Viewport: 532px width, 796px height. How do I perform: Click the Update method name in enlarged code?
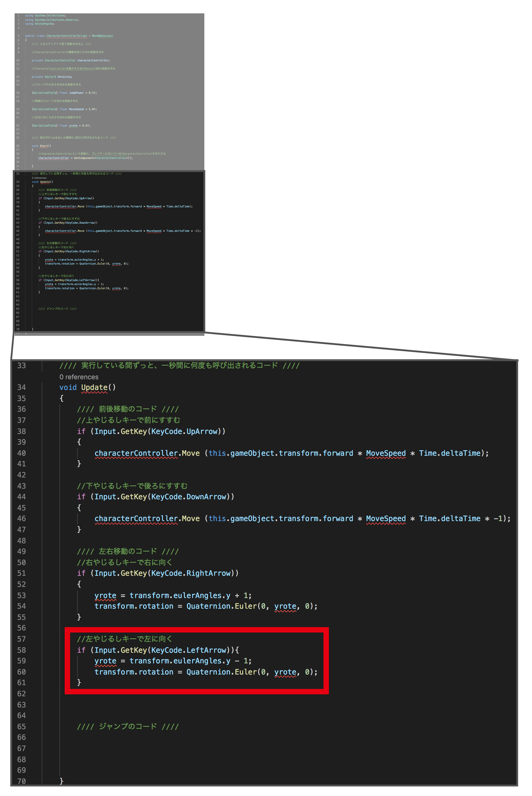pos(94,387)
